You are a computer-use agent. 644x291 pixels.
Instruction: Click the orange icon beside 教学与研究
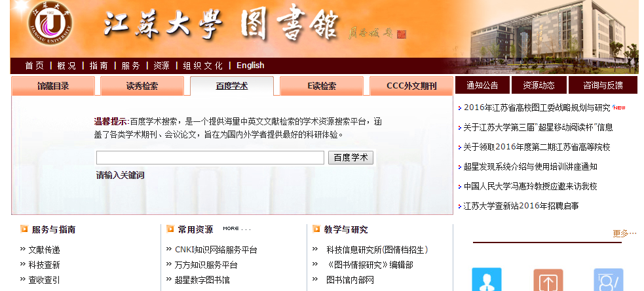316,229
